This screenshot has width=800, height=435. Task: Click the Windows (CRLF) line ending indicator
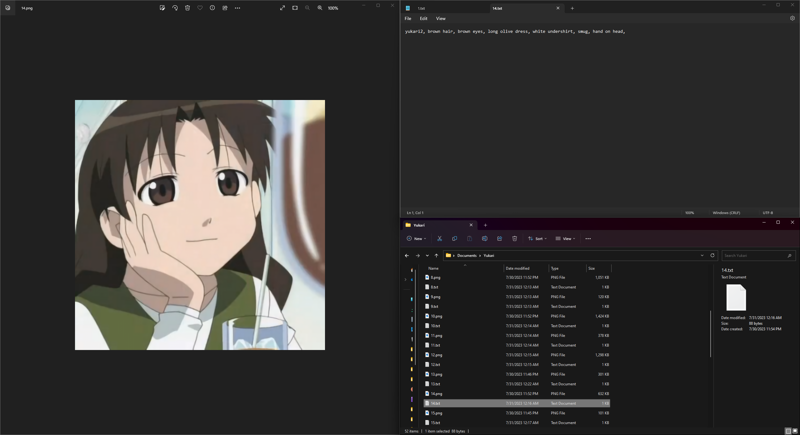[727, 213]
